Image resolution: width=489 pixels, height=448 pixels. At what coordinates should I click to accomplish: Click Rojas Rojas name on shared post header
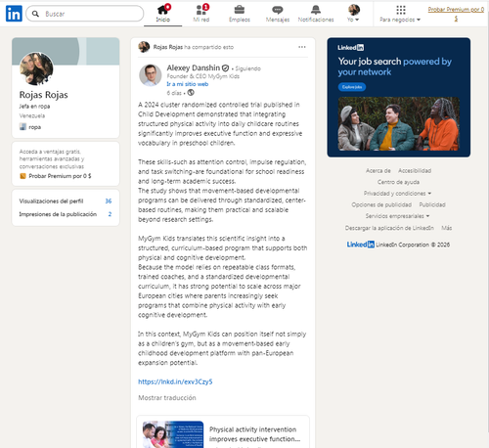point(168,47)
